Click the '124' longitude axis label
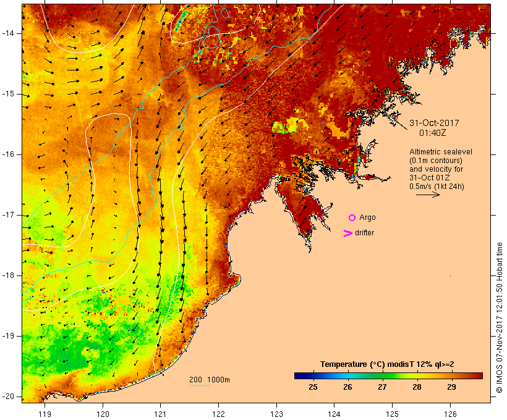The height and width of the screenshot is (420, 507). click(x=334, y=414)
